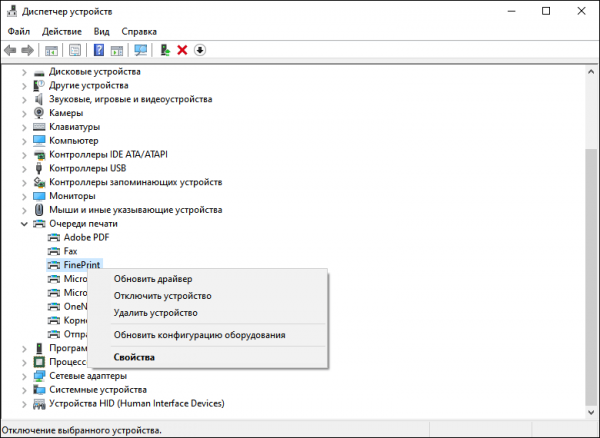This screenshot has height=438, width=600.
Task: Click the scrollbar up arrow
Action: pos(591,72)
